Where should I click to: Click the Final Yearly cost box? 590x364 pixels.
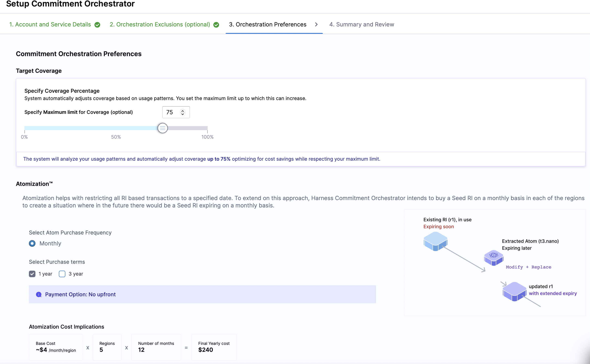click(x=214, y=347)
